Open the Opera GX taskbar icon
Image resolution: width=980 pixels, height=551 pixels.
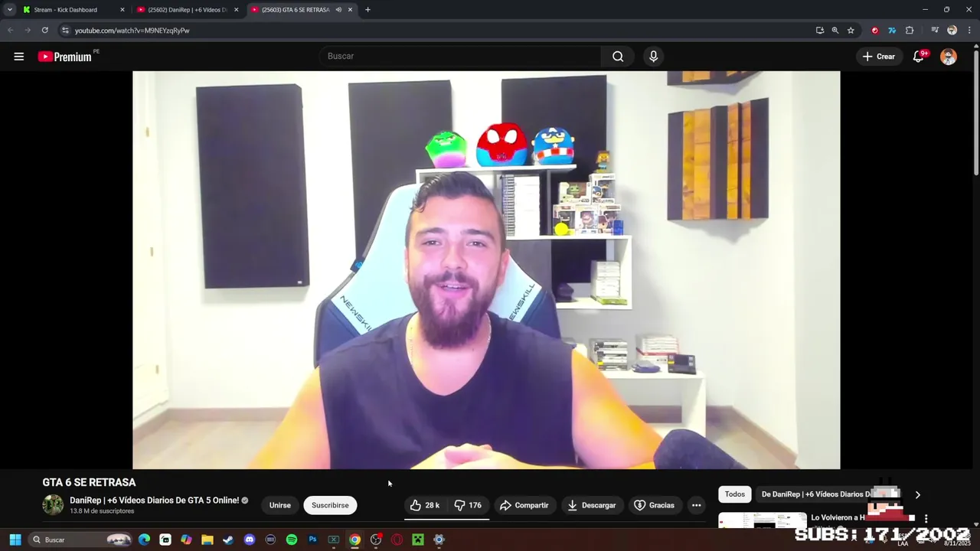397,540
